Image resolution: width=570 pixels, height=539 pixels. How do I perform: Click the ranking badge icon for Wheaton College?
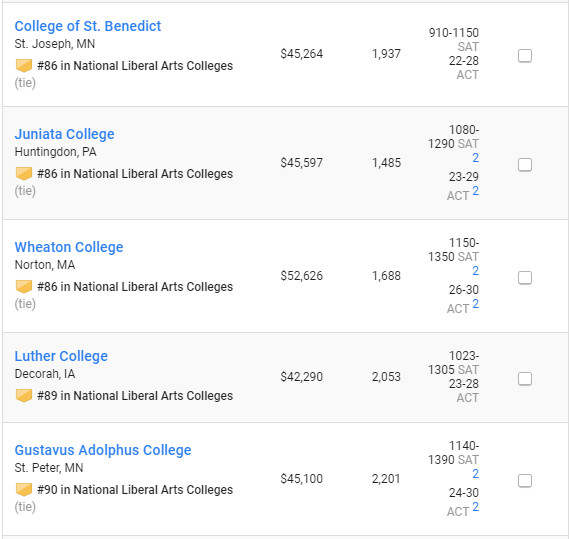pos(24,287)
